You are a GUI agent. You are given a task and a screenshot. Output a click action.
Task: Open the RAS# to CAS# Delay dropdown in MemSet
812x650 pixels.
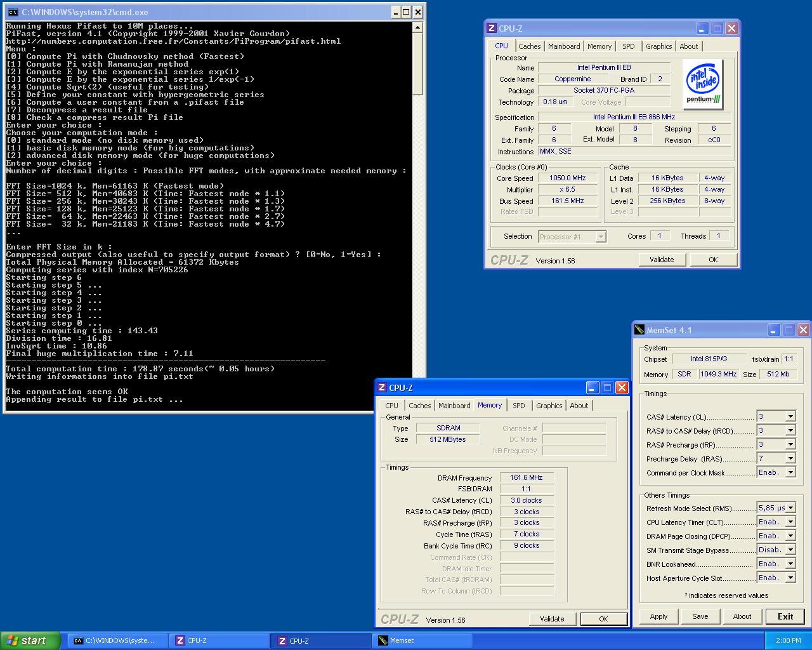click(790, 431)
